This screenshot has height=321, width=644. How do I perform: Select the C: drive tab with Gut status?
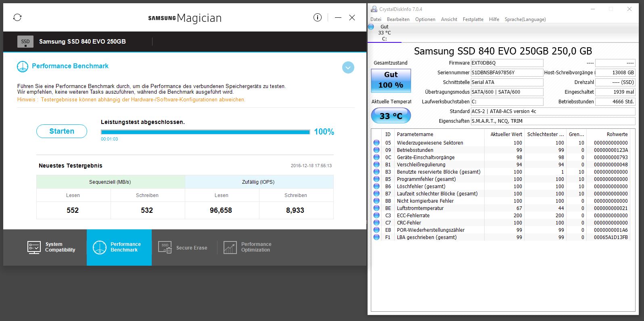(x=384, y=33)
